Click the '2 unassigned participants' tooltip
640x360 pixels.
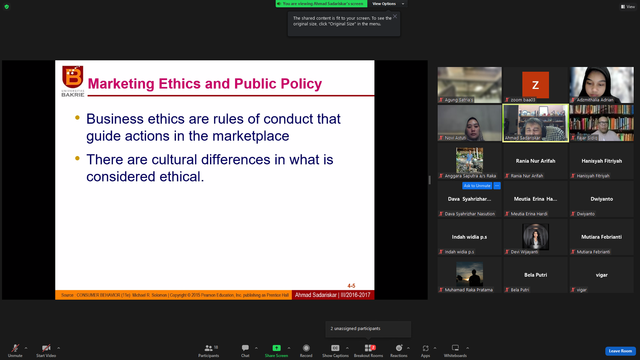click(x=368, y=329)
